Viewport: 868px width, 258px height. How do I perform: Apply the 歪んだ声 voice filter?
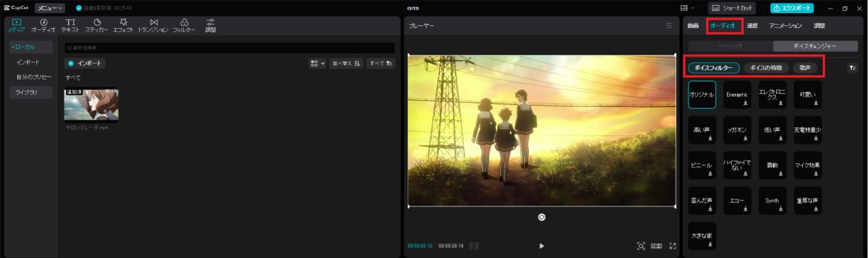(702, 201)
